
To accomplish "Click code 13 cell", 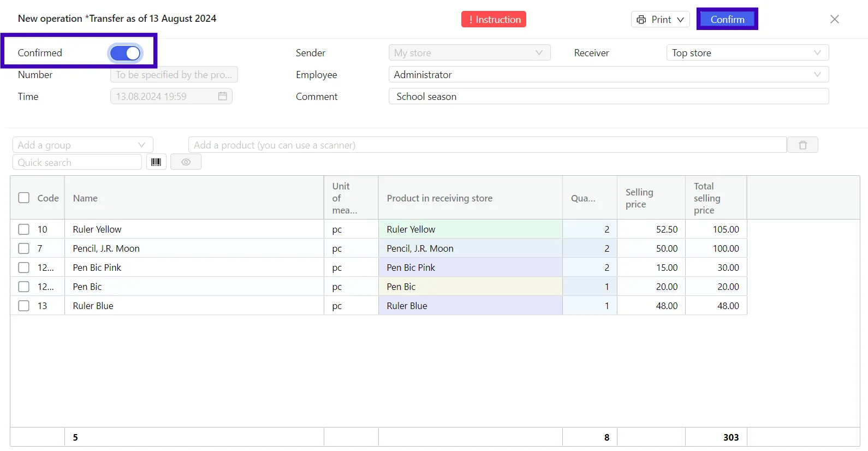I will (x=43, y=306).
